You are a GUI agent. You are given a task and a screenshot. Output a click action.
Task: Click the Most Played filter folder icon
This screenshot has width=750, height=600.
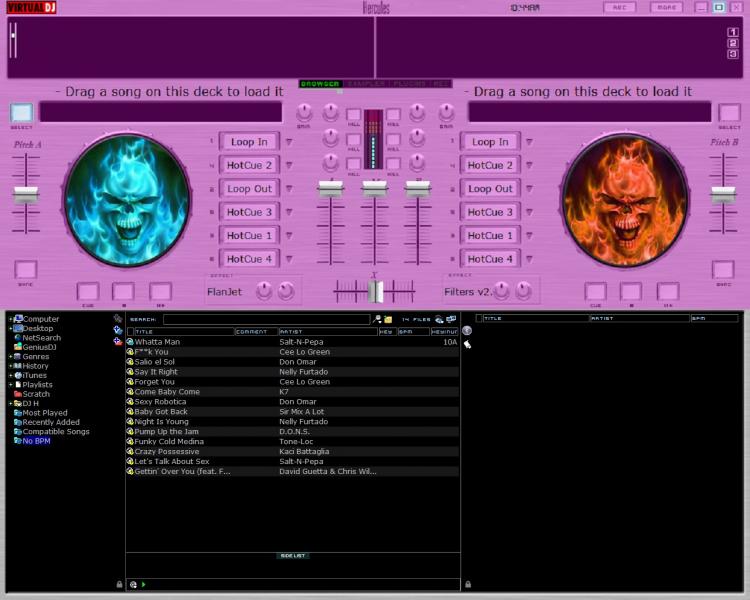click(x=18, y=412)
